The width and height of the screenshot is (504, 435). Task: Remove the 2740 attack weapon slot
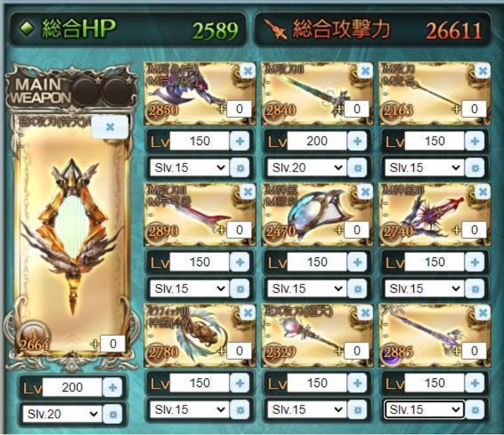tap(482, 192)
